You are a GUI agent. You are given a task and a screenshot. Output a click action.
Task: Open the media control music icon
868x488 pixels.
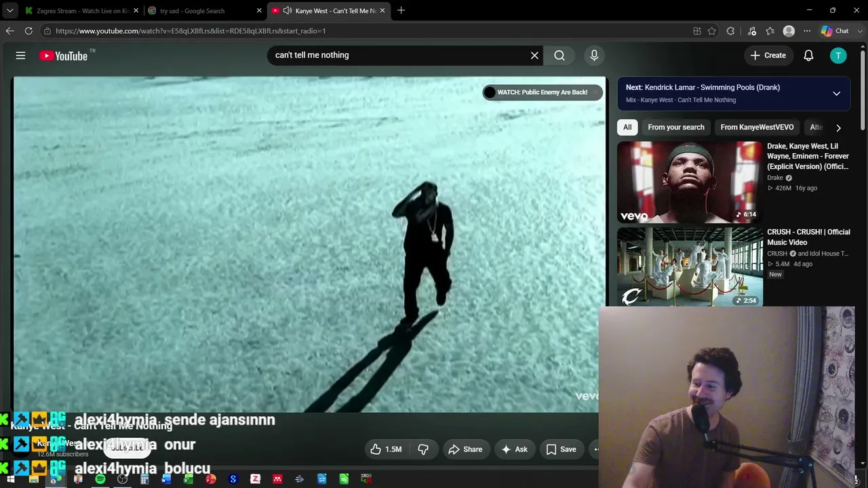(x=752, y=30)
